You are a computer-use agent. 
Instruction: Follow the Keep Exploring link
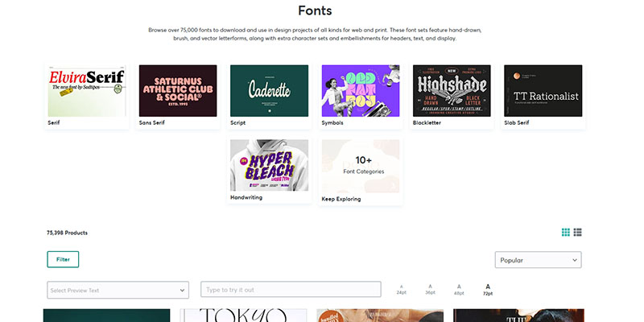[341, 199]
